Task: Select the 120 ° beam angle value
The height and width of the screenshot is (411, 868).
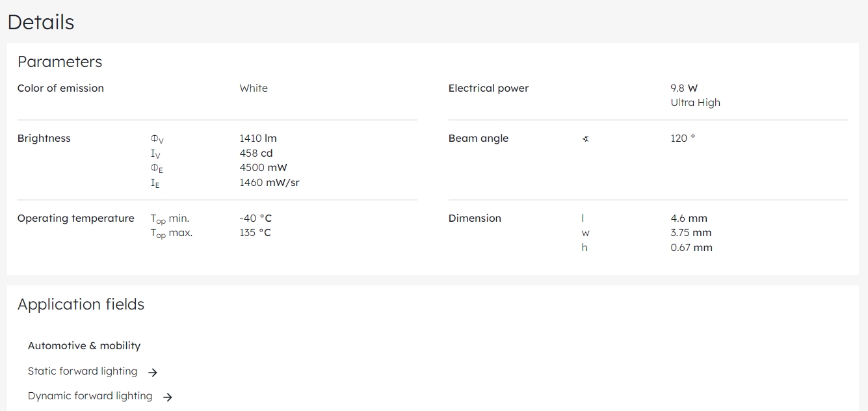Action: pyautogui.click(x=683, y=139)
